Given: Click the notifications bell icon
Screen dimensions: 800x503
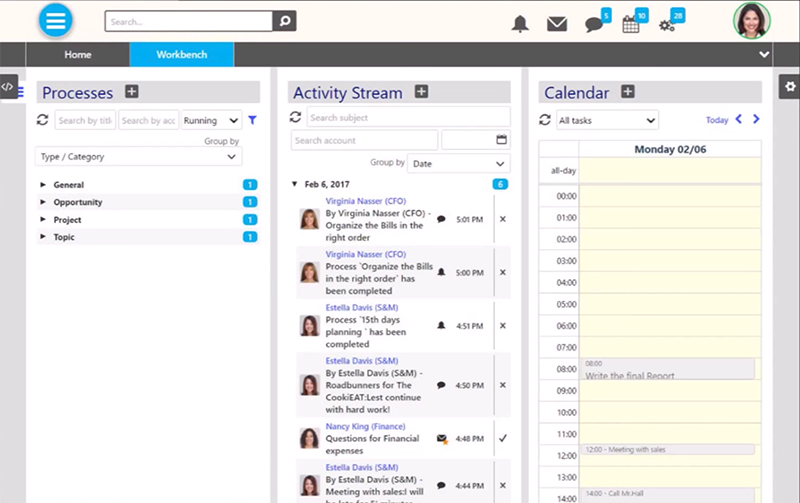Looking at the screenshot, I should pyautogui.click(x=520, y=24).
